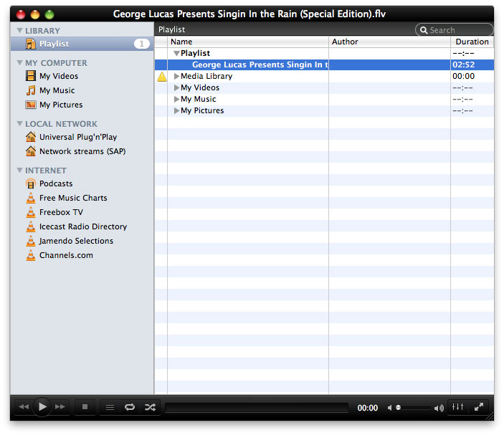The height and width of the screenshot is (435, 504).
Task: Expand the Media Library tree node
Action: pos(176,76)
